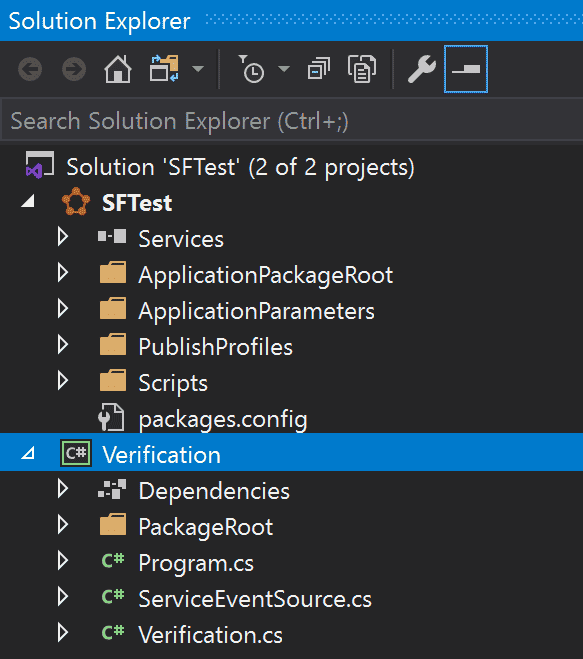Click the Search Solution Explorer field

(292, 121)
